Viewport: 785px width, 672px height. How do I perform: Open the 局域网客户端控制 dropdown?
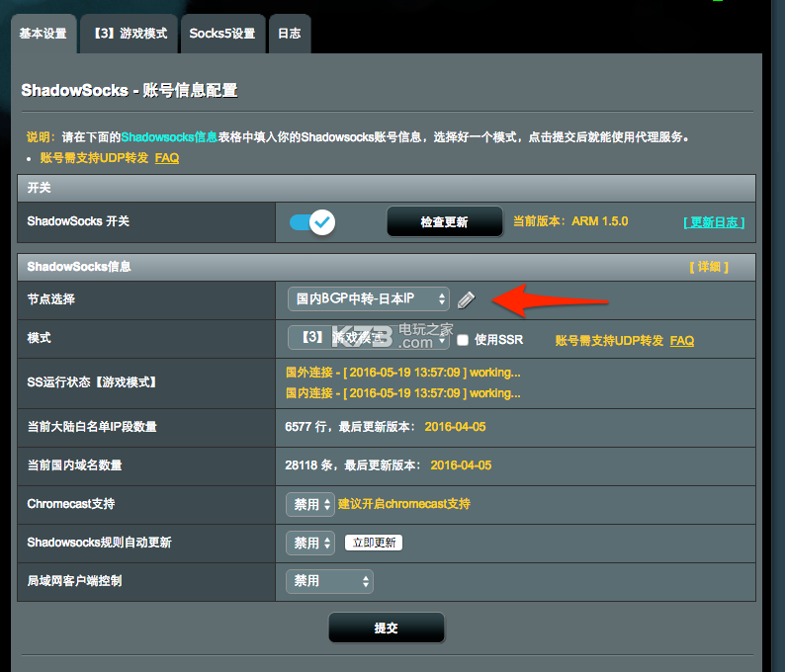coord(329,581)
